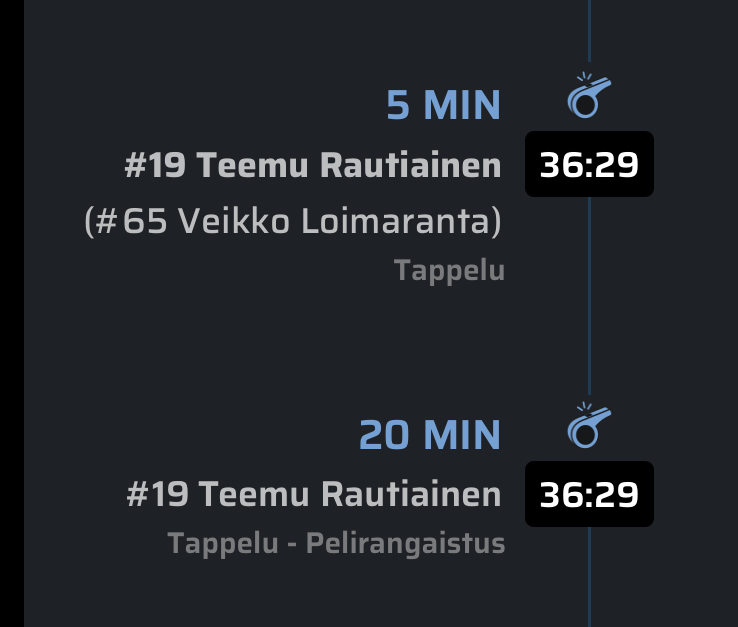738x627 pixels.
Task: Click the black strip on the left edge
Action: pyautogui.click(x=11, y=313)
